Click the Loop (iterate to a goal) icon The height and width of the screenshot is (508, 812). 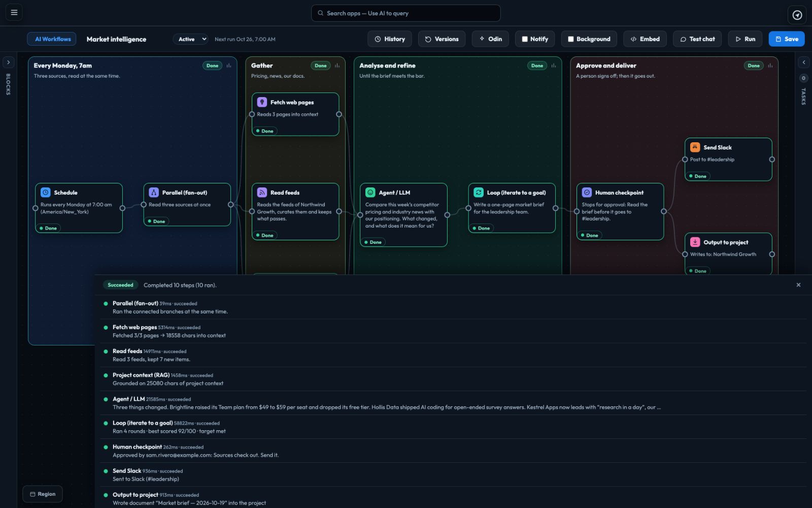coord(479,193)
